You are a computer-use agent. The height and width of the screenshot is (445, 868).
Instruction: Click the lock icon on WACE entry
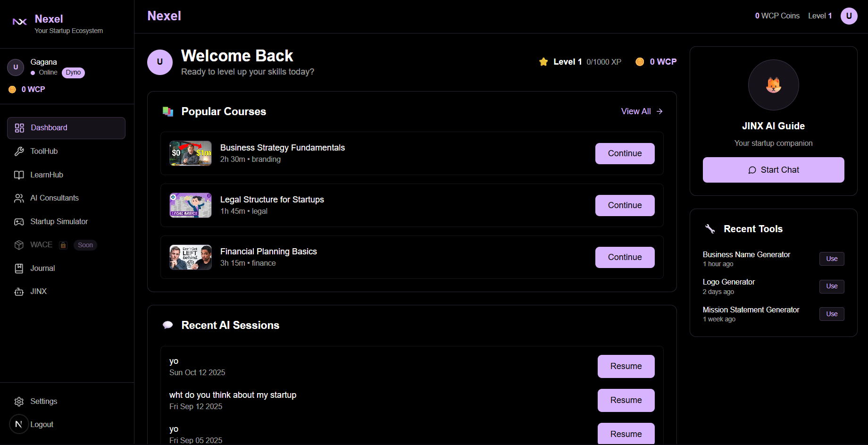[x=63, y=245]
